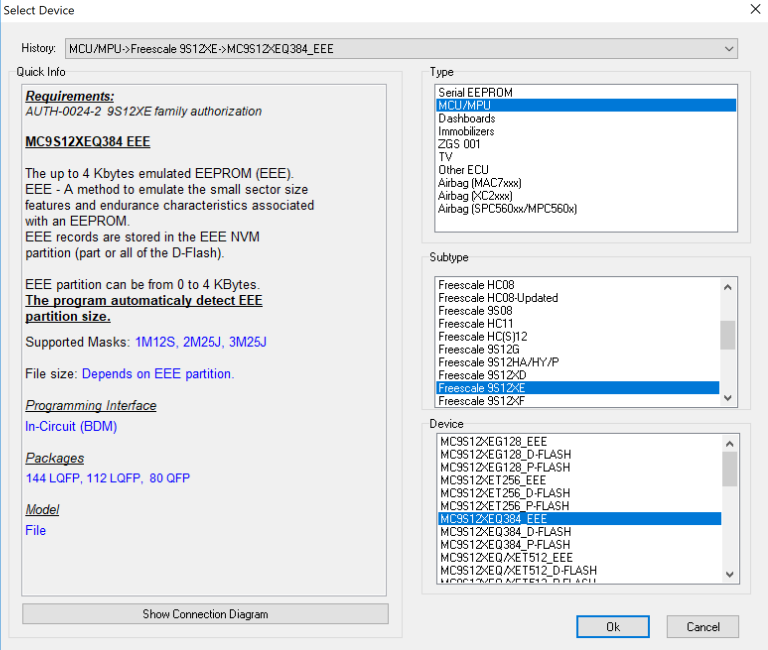Select Freescale 9S12XD subtype
The width and height of the screenshot is (768, 650).
(577, 375)
